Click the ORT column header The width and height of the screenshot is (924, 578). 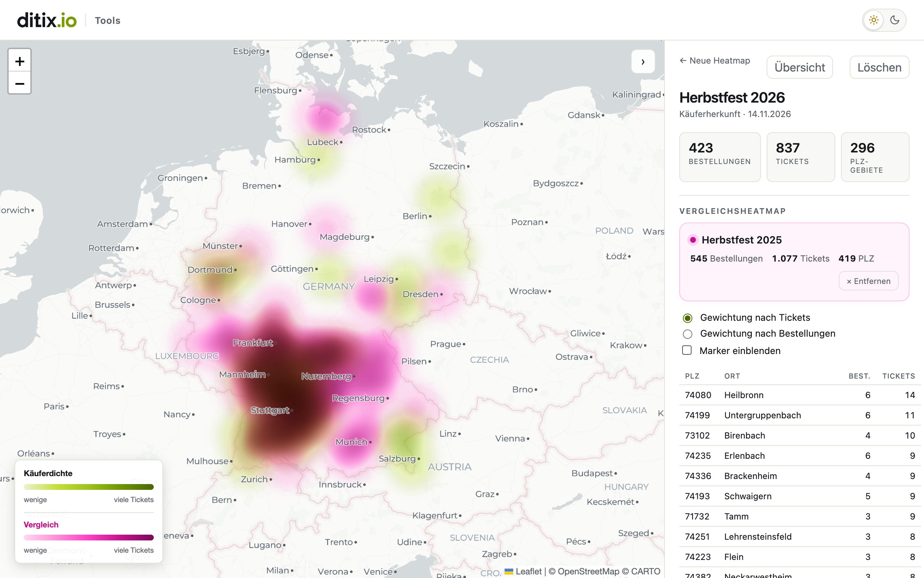(732, 376)
